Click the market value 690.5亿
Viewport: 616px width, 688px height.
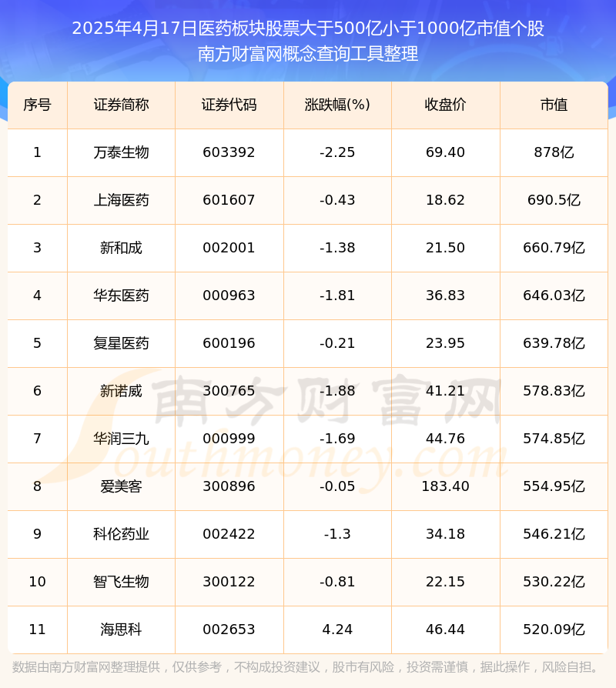(554, 200)
